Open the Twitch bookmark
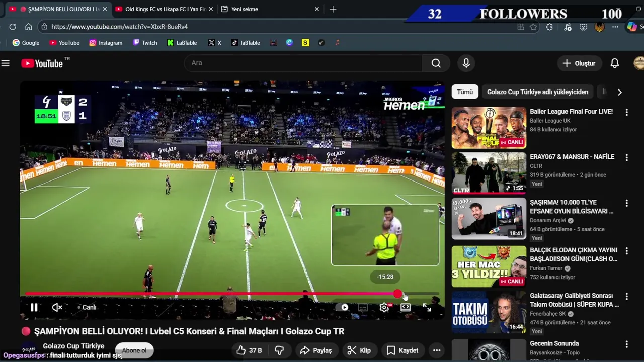 (x=145, y=43)
